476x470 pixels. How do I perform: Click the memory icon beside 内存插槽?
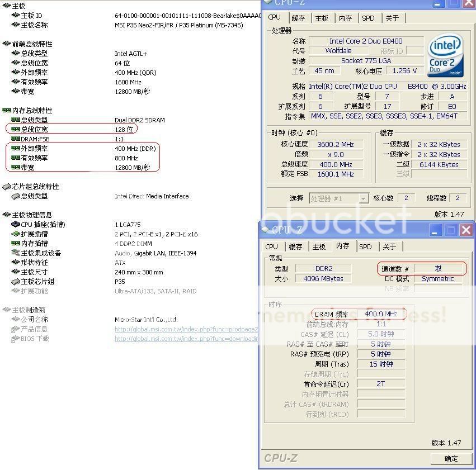[16, 243]
